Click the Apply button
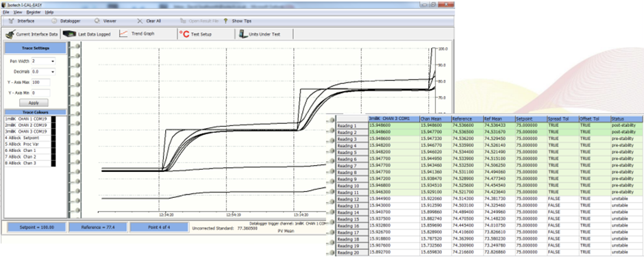Viewport: 644px width, 263px height. [34, 103]
